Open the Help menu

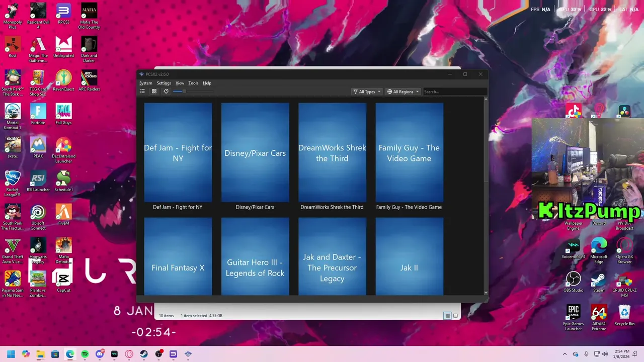click(x=207, y=83)
